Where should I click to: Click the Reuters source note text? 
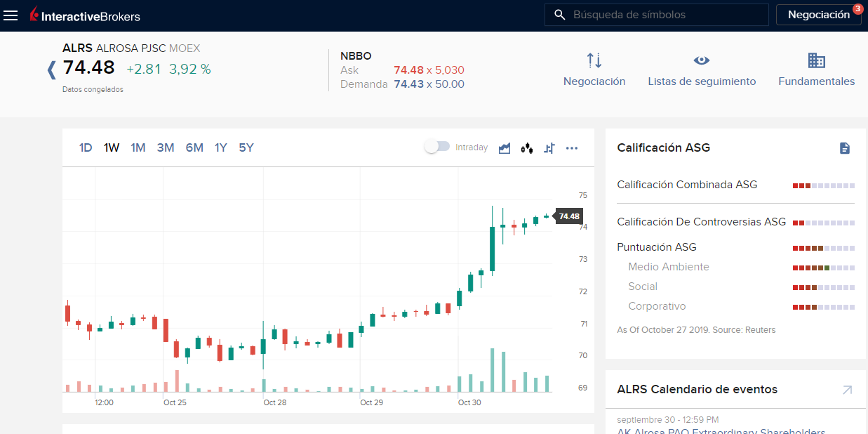pyautogui.click(x=696, y=329)
